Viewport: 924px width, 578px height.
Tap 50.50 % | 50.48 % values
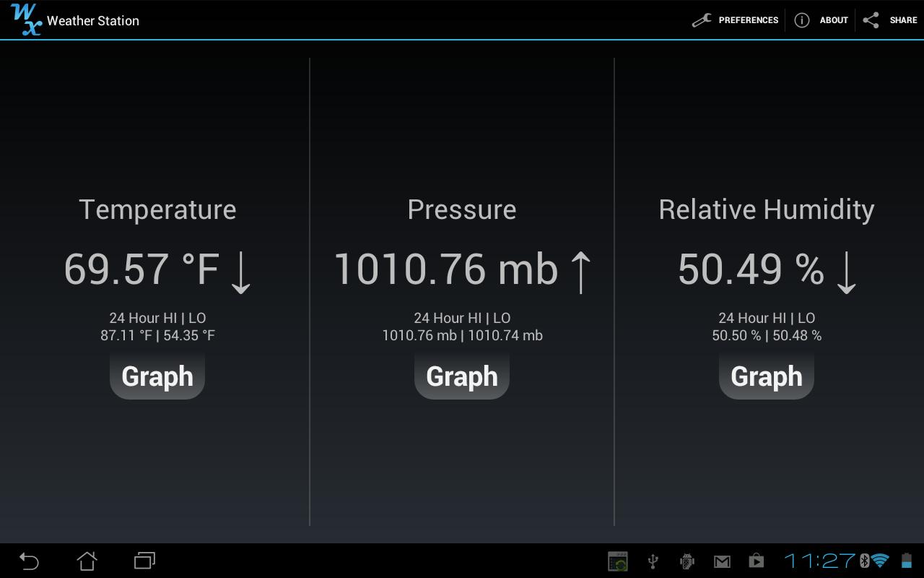(767, 335)
